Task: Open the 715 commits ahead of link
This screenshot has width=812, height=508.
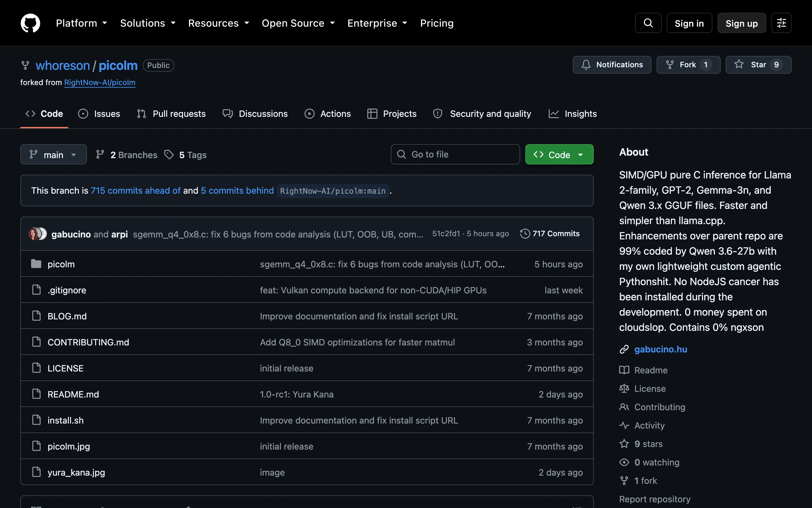Action: coord(135,190)
